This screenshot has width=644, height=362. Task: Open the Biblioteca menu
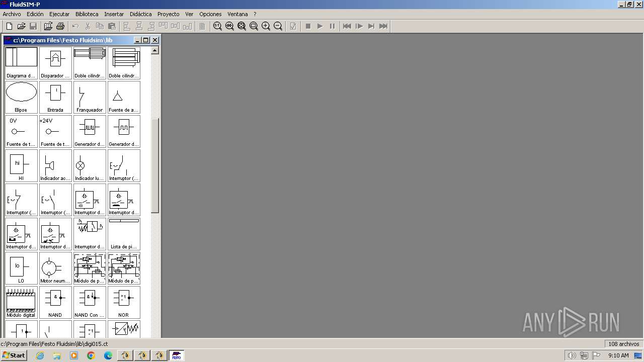[87, 14]
